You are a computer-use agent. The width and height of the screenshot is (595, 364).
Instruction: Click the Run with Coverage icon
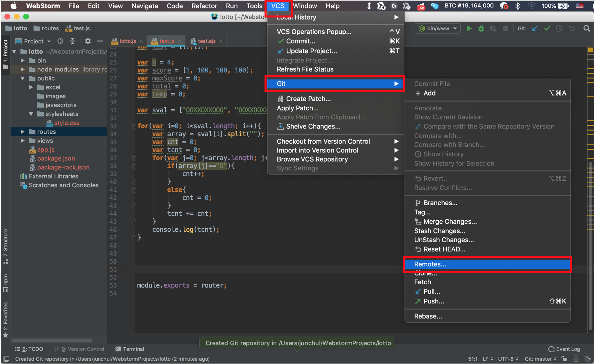pyautogui.click(x=493, y=29)
